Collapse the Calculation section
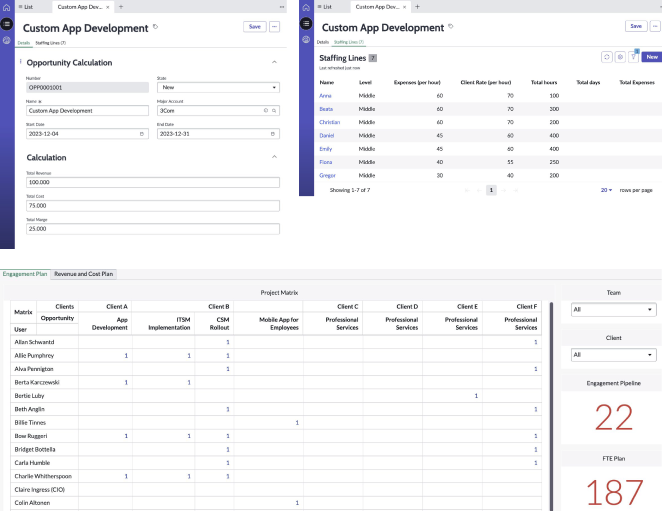The width and height of the screenshot is (662, 511). point(275,157)
